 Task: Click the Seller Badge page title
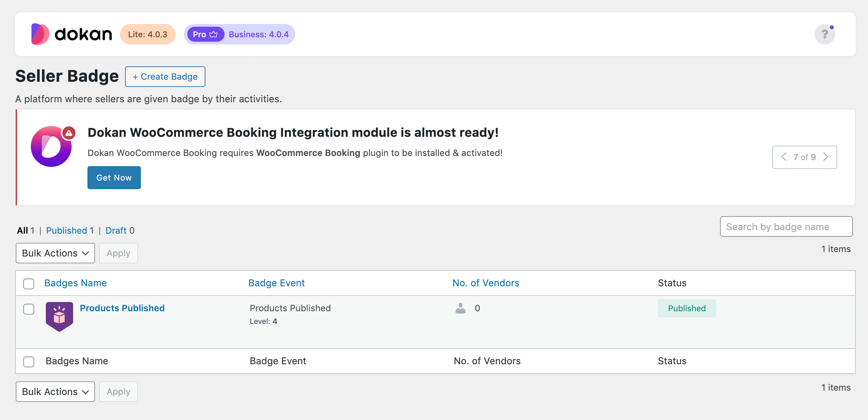click(x=67, y=76)
